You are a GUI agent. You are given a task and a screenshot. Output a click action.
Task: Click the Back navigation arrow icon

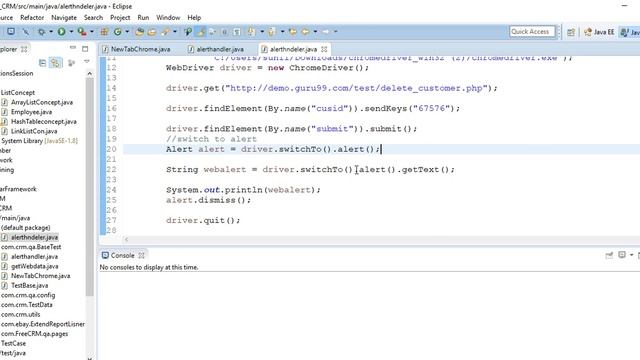(305, 31)
